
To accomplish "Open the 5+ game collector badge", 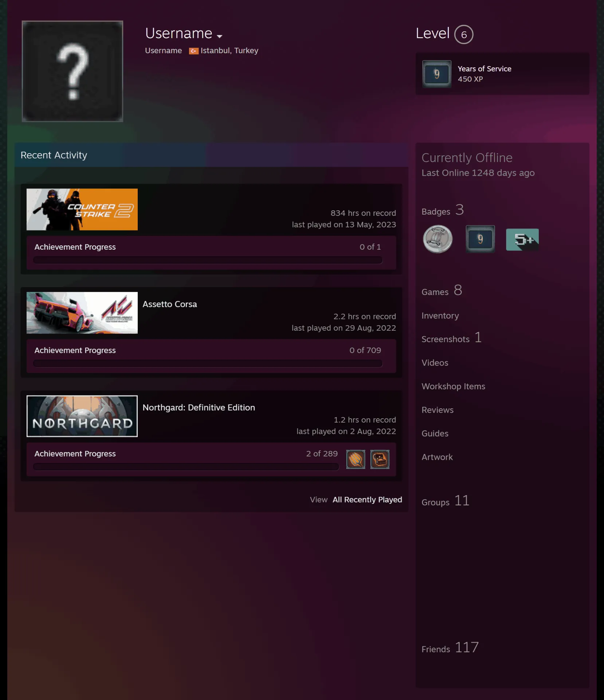I will tap(522, 240).
